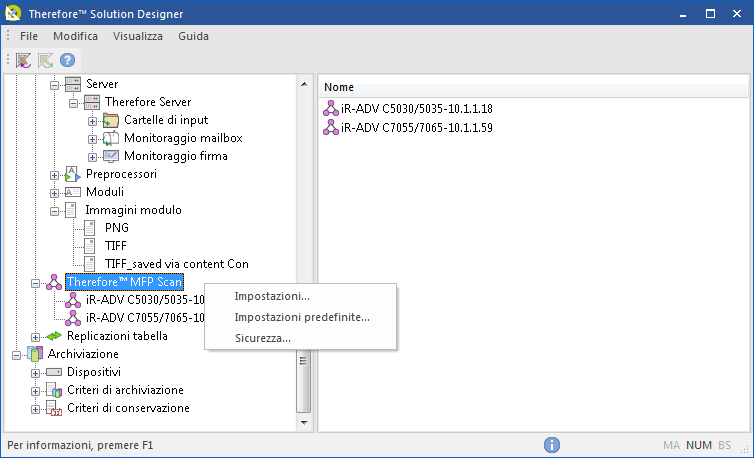Click the first toolbar connection icon
The height and width of the screenshot is (459, 755).
[x=23, y=60]
